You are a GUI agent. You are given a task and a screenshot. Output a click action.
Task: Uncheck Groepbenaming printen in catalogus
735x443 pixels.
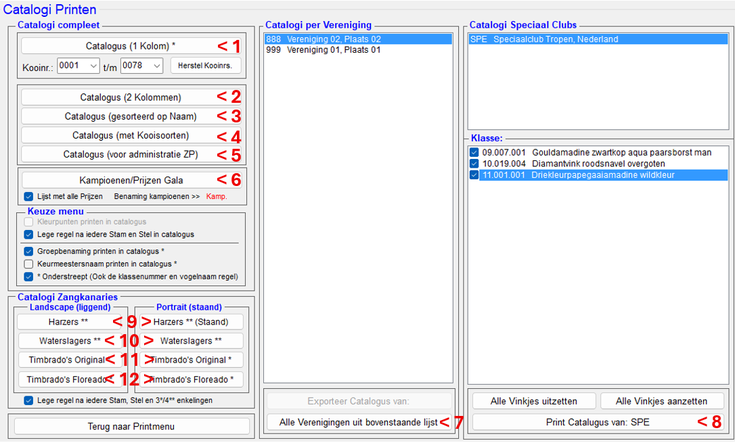(x=28, y=250)
